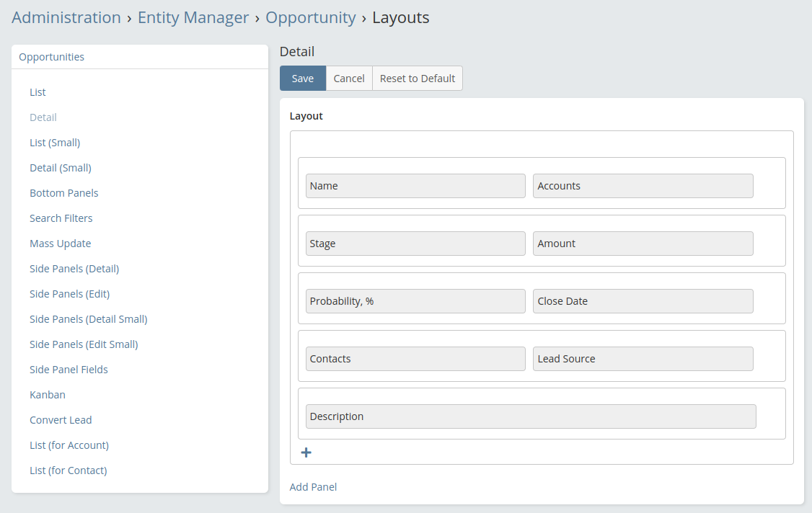Select the Name field cell
Viewport: 812px width, 513px height.
pyautogui.click(x=415, y=186)
